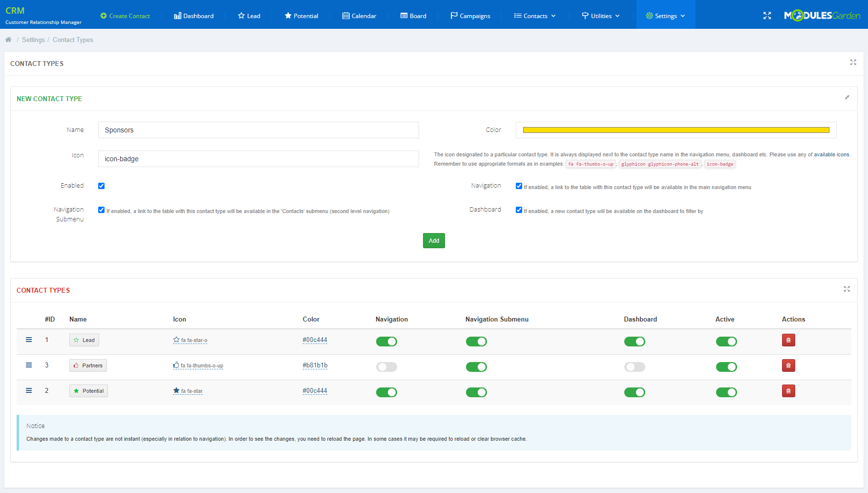
Task: Uncheck the Enabled checkbox
Action: coord(101,186)
